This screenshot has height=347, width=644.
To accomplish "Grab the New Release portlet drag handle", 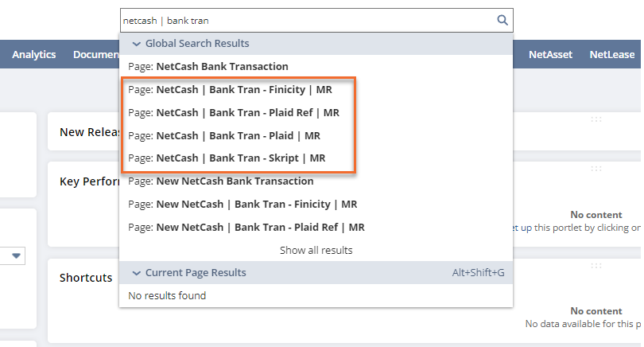I will coord(596,119).
